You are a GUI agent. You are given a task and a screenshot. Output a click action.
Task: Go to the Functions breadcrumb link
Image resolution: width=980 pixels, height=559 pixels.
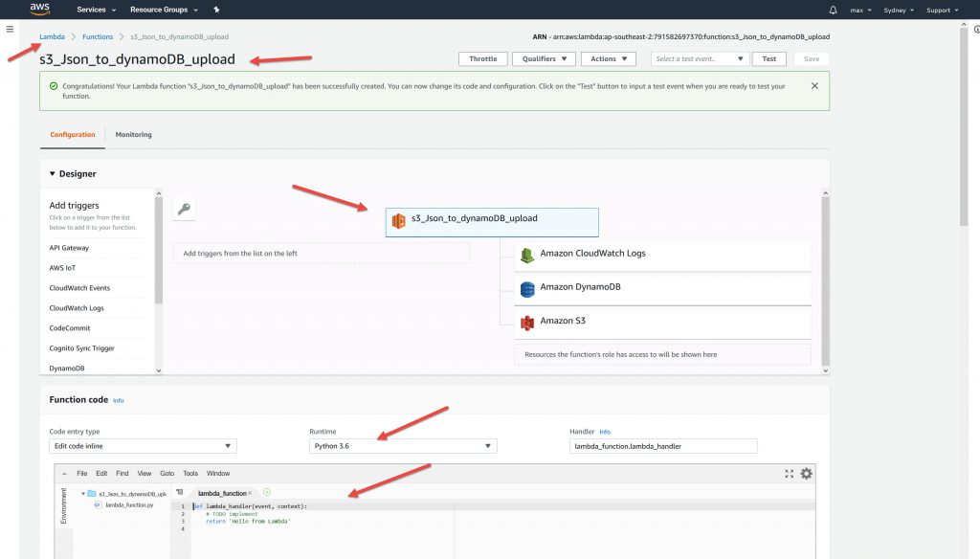coord(98,36)
